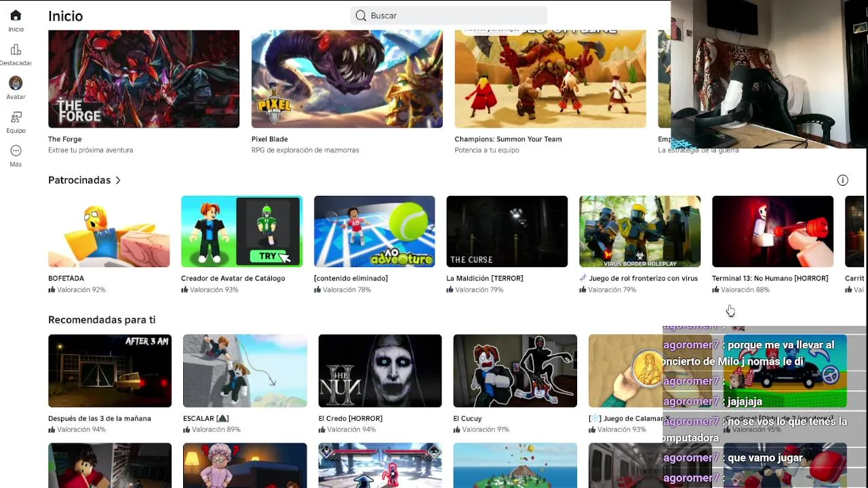Click 'Potencia a tu equipo' subtitle
The image size is (868, 488).
pyautogui.click(x=487, y=150)
